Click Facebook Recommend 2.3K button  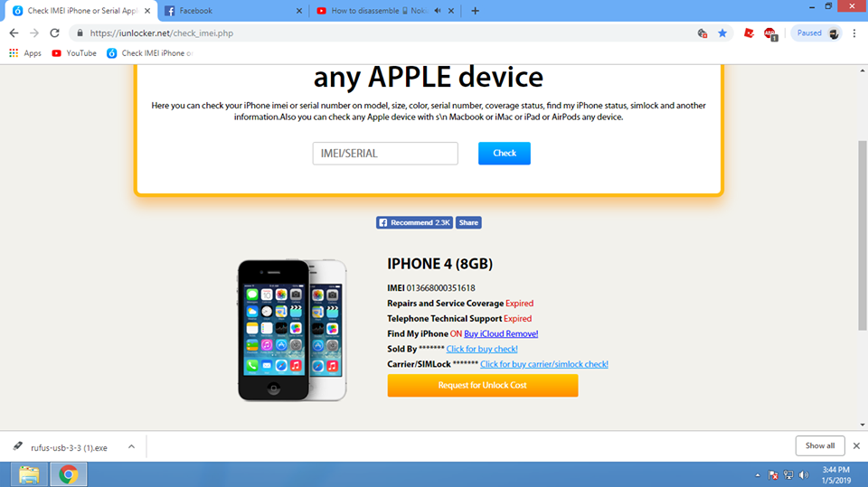point(414,222)
